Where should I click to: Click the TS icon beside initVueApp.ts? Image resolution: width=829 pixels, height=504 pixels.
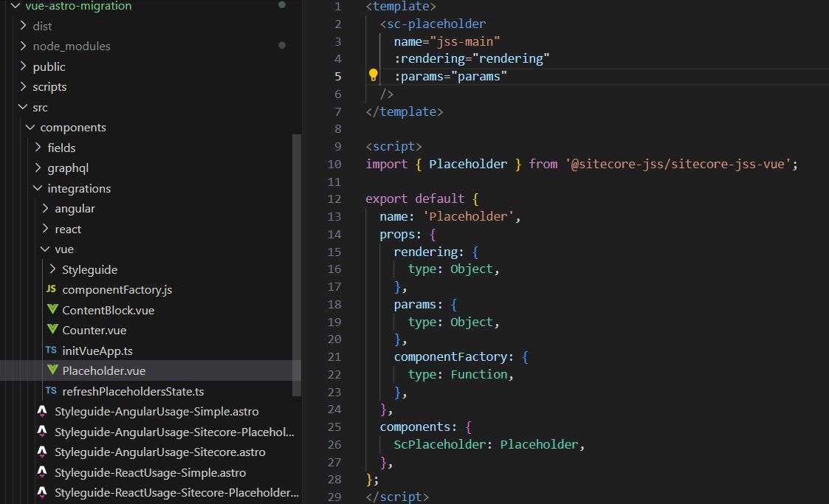click(51, 351)
